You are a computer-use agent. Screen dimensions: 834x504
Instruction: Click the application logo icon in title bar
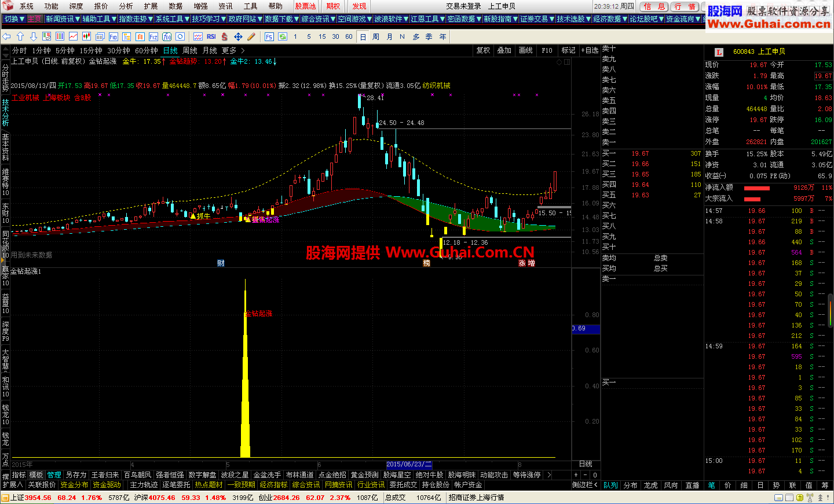(x=8, y=6)
